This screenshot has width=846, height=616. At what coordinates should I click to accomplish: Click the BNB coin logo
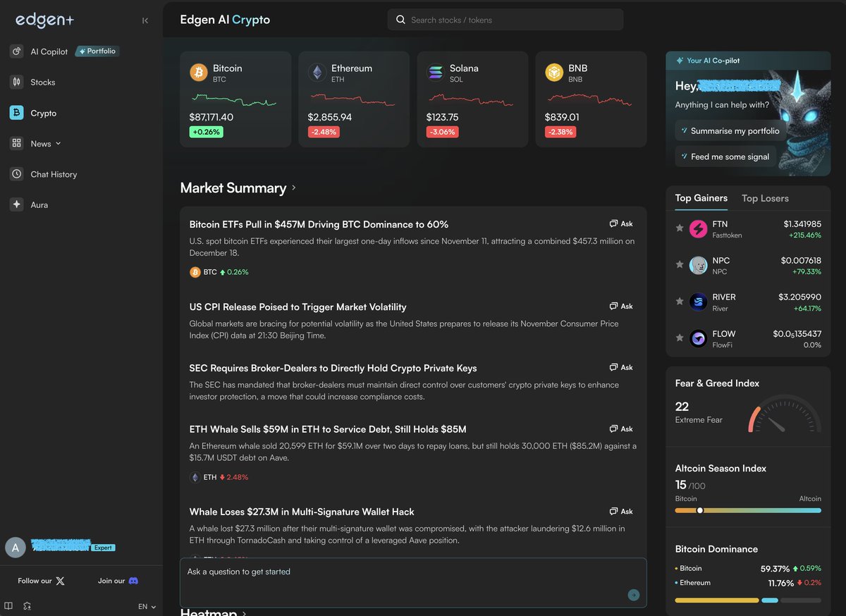(x=554, y=72)
